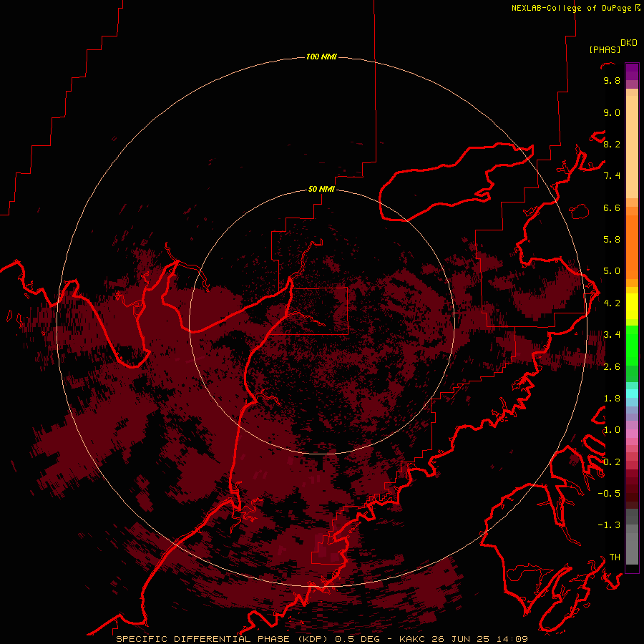The image size is (644, 644).
Task: Click the -0.5 colorbar value
Action: (x=609, y=494)
